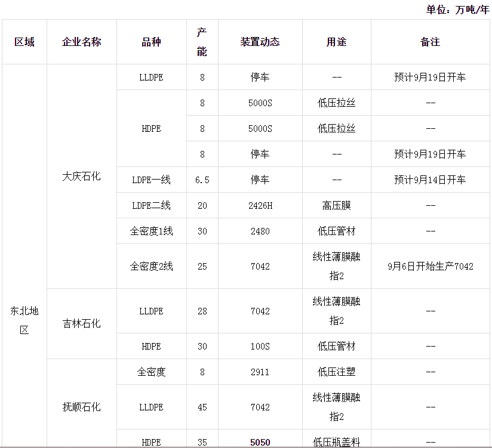Click LLDPE in the 吉林石化 rows
The height and width of the screenshot is (448, 492).
click(151, 311)
